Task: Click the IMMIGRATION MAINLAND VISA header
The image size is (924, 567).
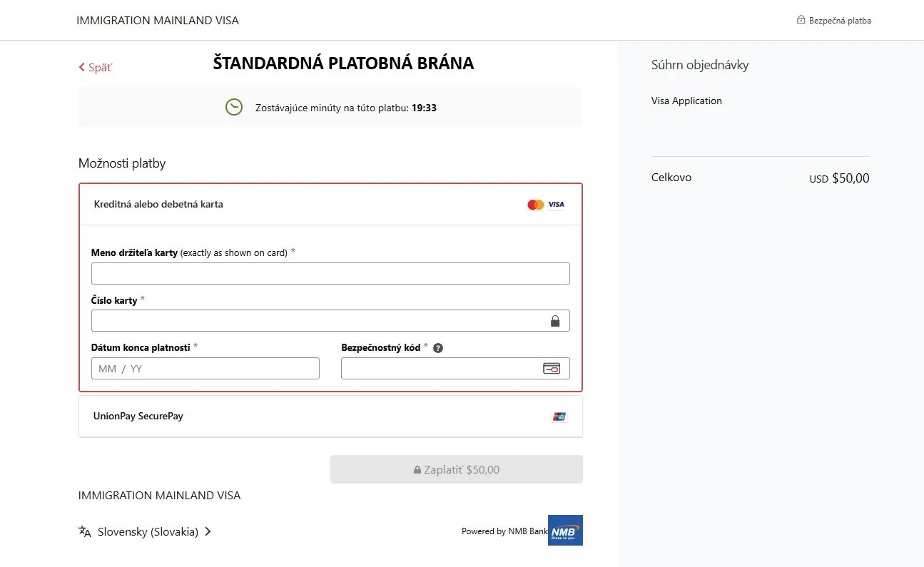Action: (x=157, y=20)
